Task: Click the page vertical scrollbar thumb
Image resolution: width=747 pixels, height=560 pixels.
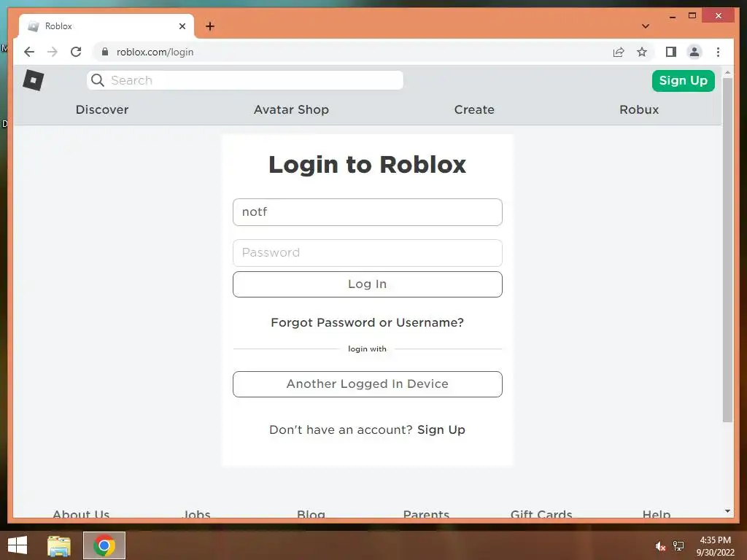Action: (727, 249)
